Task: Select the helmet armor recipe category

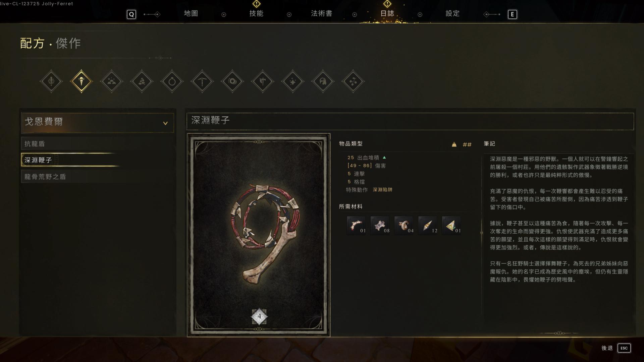Action: [x=323, y=81]
